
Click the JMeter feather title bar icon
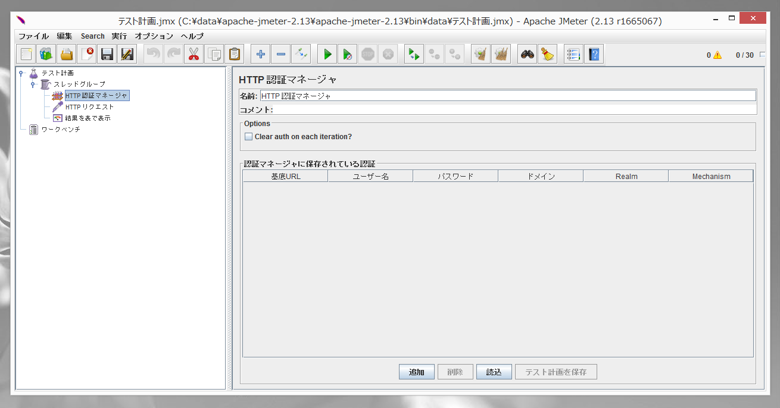click(21, 20)
